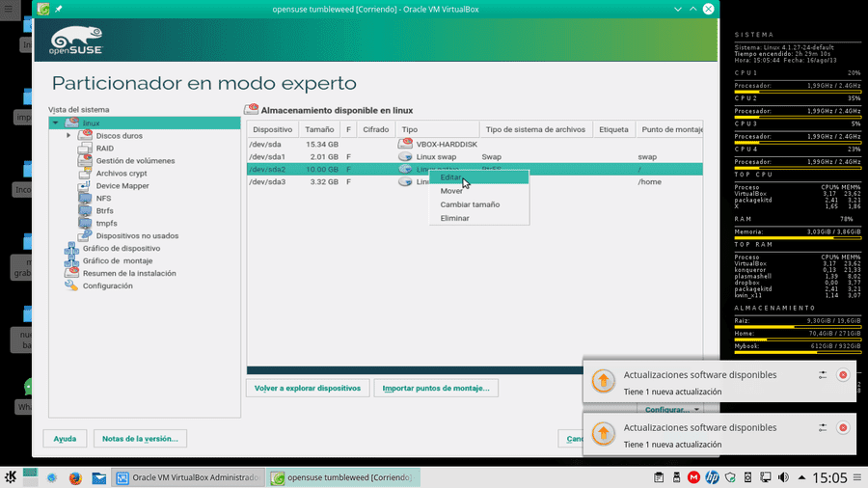Open Configuración wrench icon
This screenshot has width=868, height=488.
[x=71, y=285]
